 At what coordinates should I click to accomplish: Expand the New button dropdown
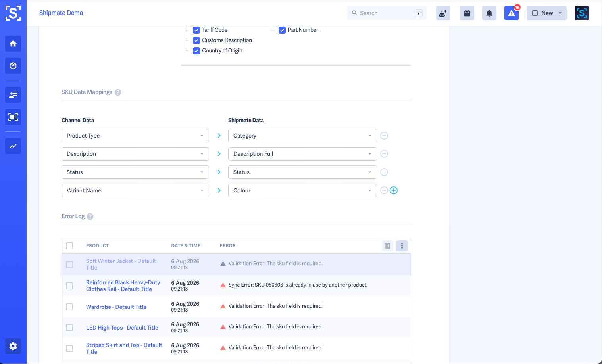tap(546, 13)
